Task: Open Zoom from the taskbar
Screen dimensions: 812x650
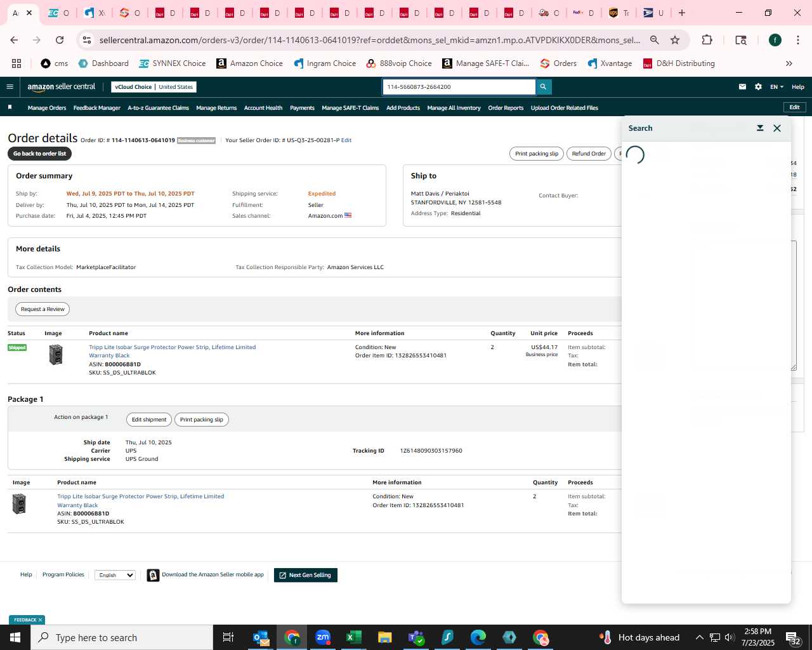Action: [323, 637]
